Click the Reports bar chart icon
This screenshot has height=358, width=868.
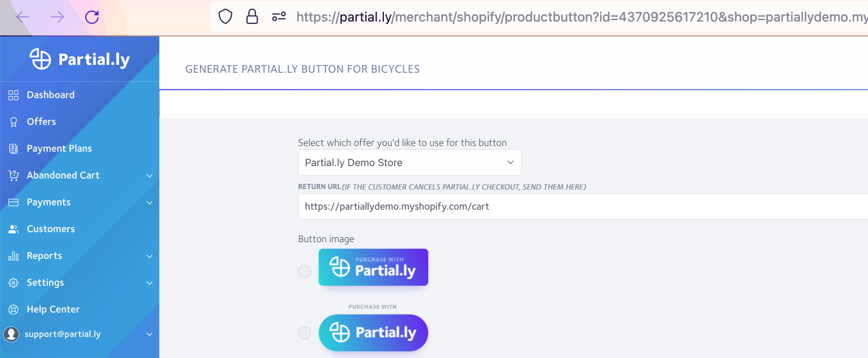pyautogui.click(x=13, y=256)
